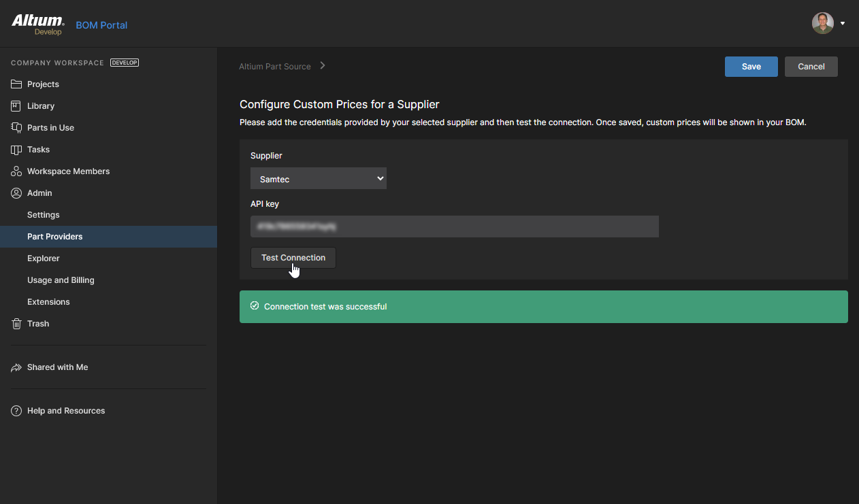
Task: Expand the user account menu arrow
Action: click(843, 23)
